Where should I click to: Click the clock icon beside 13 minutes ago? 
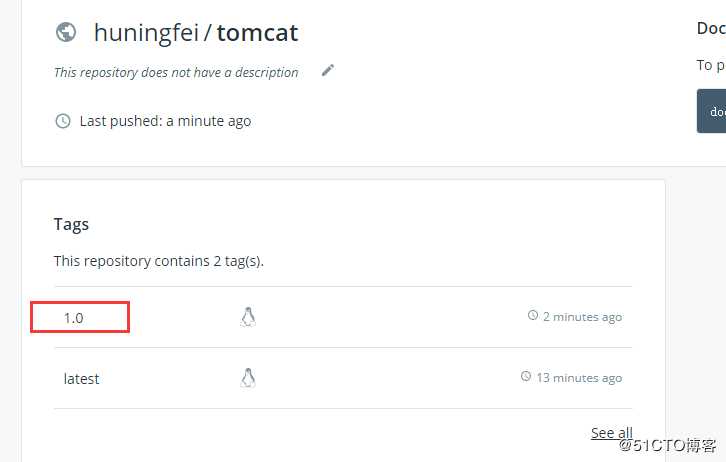coord(526,377)
